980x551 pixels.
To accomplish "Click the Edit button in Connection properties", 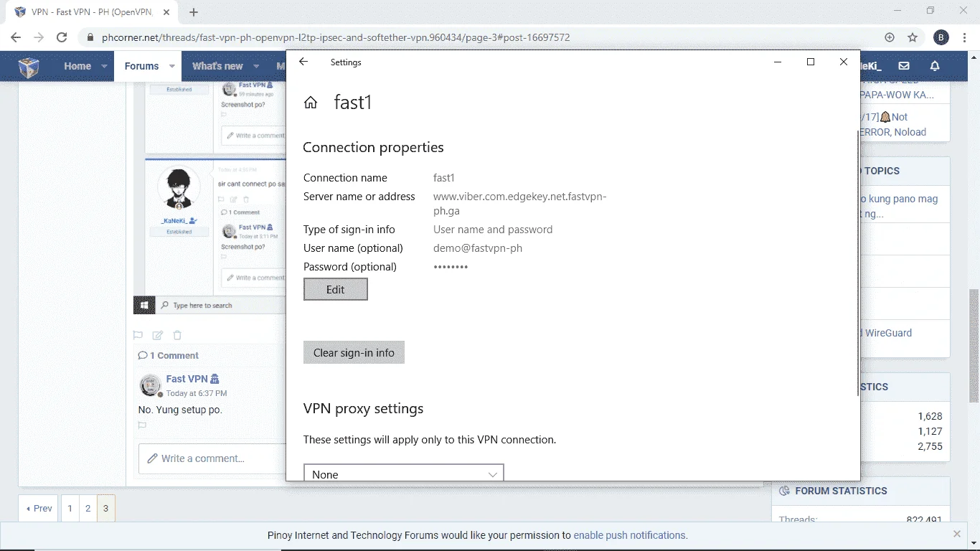I will click(x=336, y=289).
